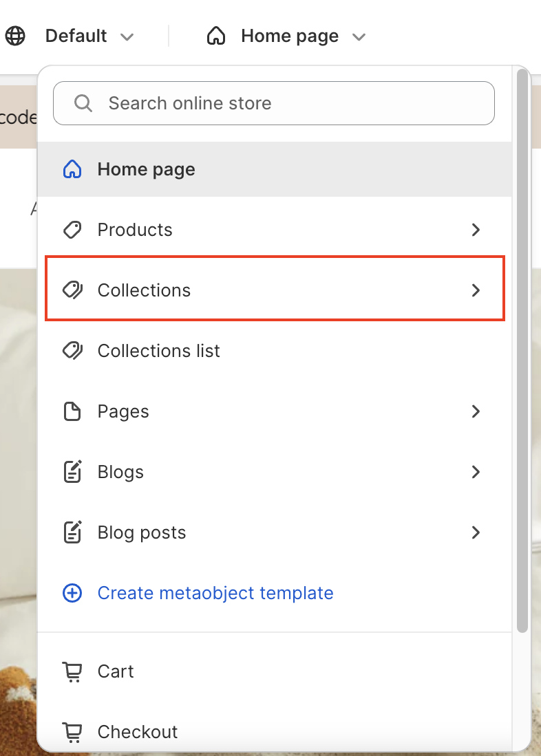Click the dropdown panel's vertical scrollbar
The height and width of the screenshot is (756, 541).
(x=522, y=351)
